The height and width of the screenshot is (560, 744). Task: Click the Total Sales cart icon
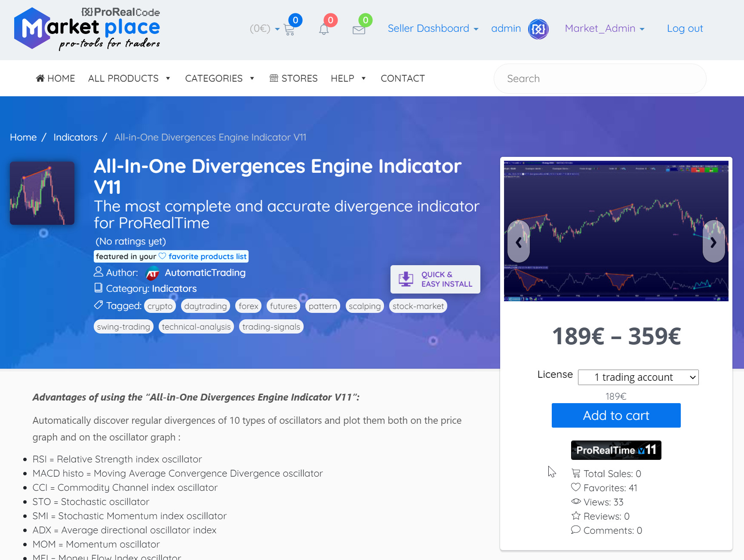tap(576, 473)
